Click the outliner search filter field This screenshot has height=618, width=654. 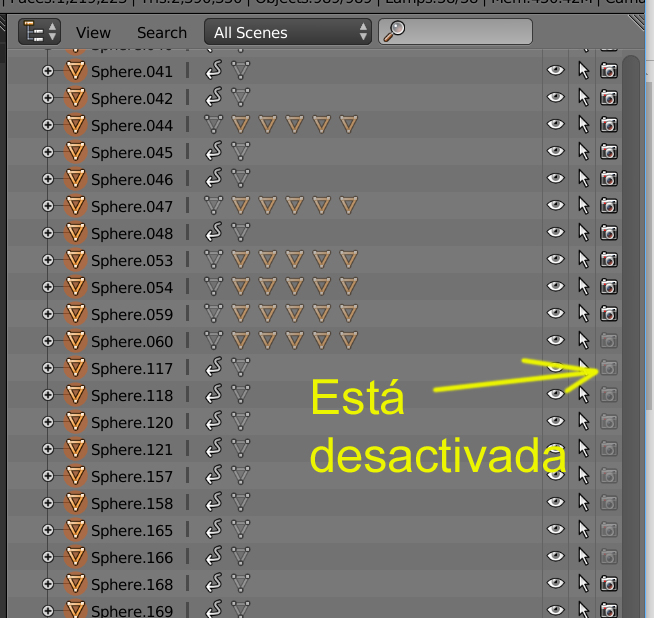click(455, 32)
